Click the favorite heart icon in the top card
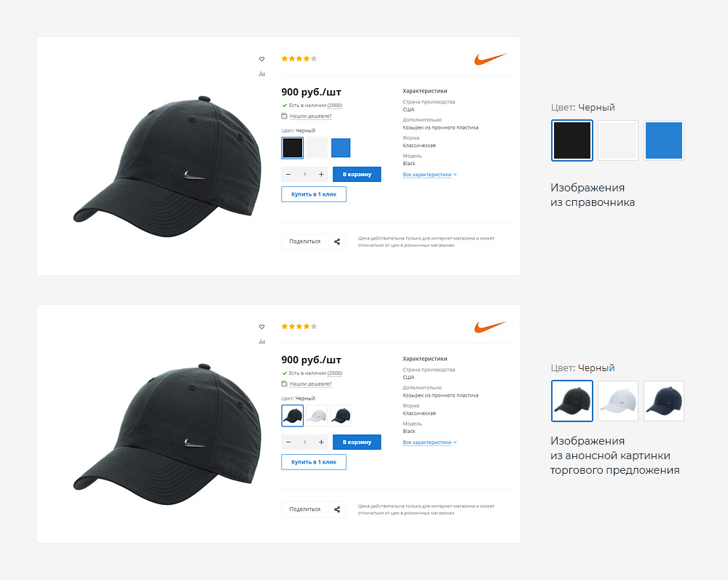 point(262,59)
